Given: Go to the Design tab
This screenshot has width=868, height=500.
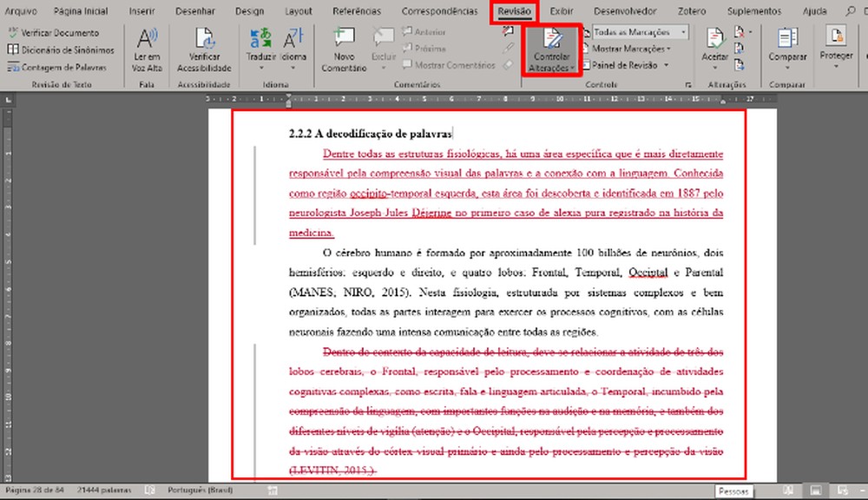Looking at the screenshot, I should point(249,11).
